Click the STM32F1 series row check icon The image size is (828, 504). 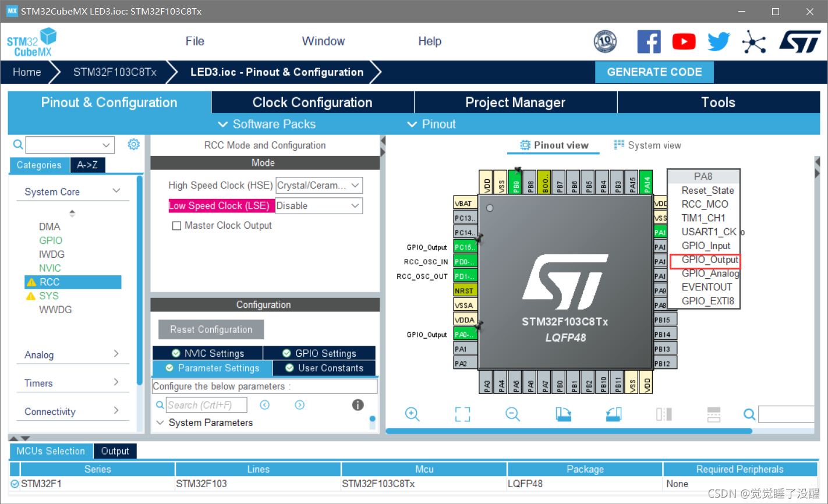[15, 484]
